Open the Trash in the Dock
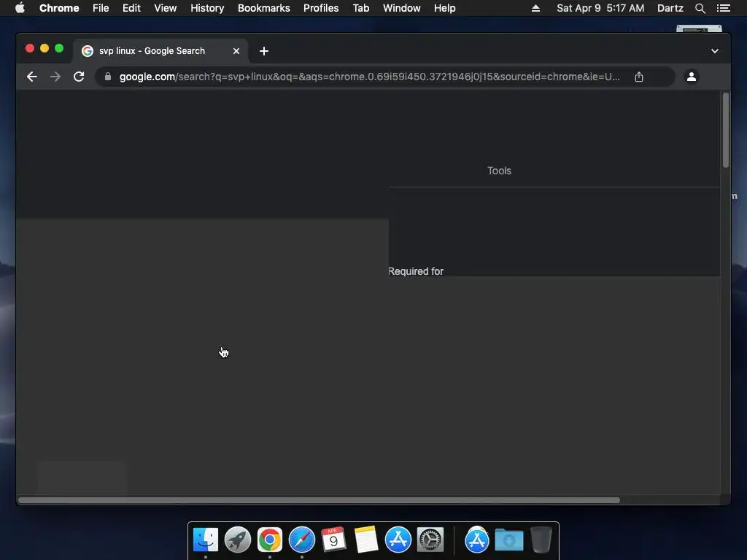 541,540
